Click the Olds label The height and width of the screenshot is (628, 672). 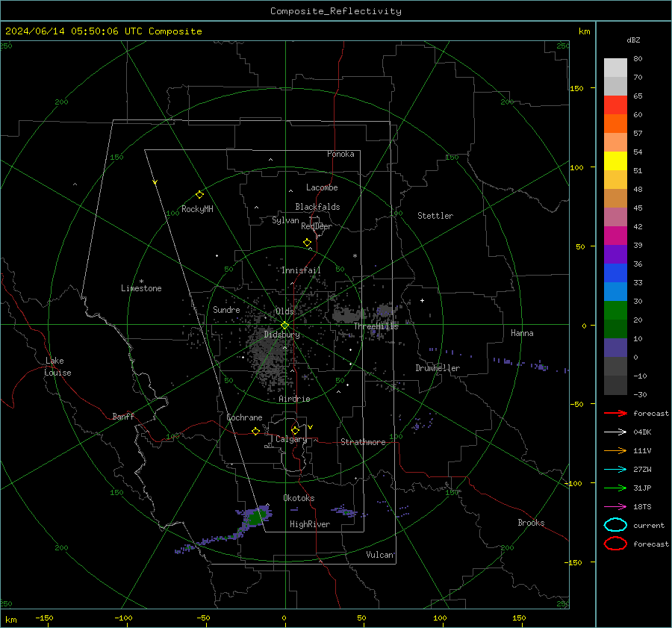(284, 311)
